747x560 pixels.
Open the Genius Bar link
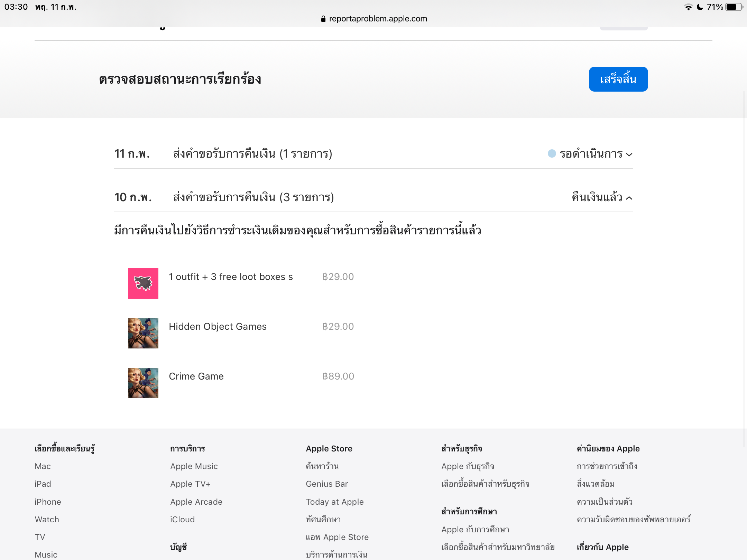327,484
